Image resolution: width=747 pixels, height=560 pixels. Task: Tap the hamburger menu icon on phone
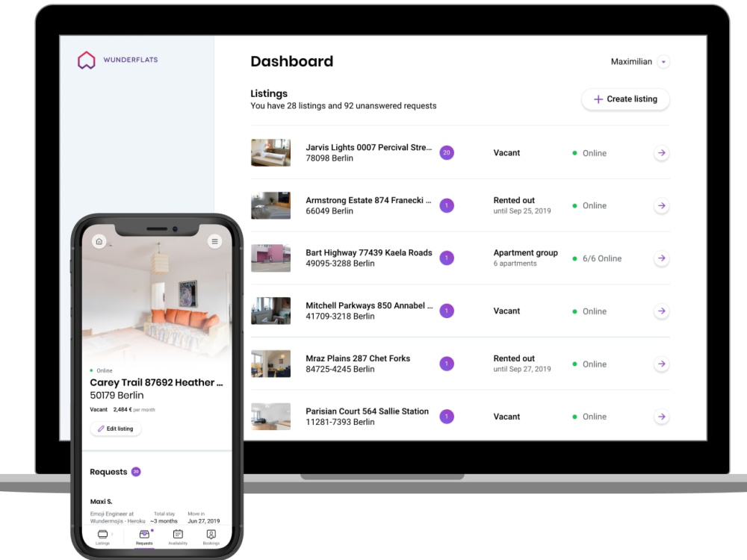pyautogui.click(x=215, y=241)
